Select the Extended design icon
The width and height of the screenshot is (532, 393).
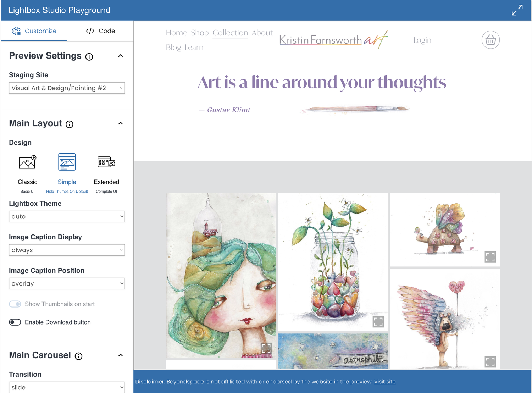106,162
